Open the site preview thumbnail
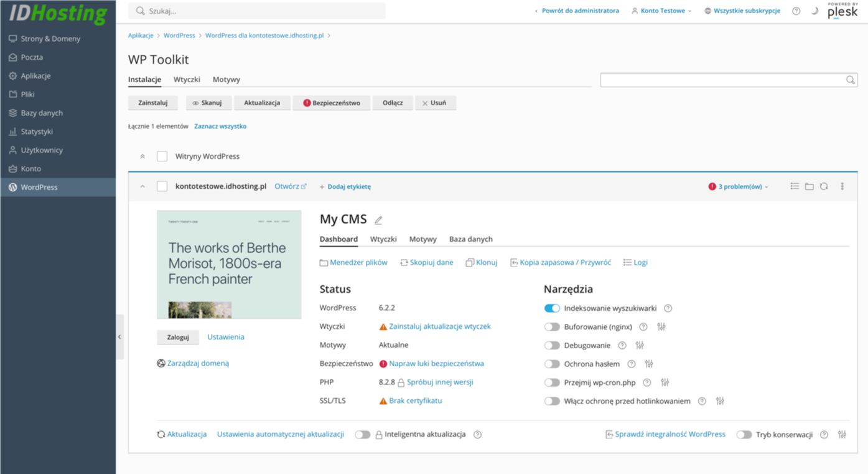Viewport: 868px width, 474px height. tap(229, 265)
